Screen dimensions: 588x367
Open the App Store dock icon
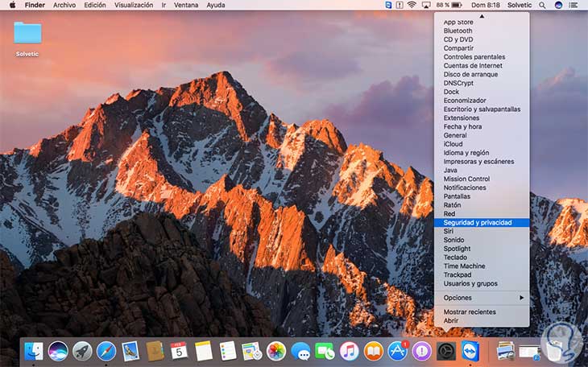(397, 351)
